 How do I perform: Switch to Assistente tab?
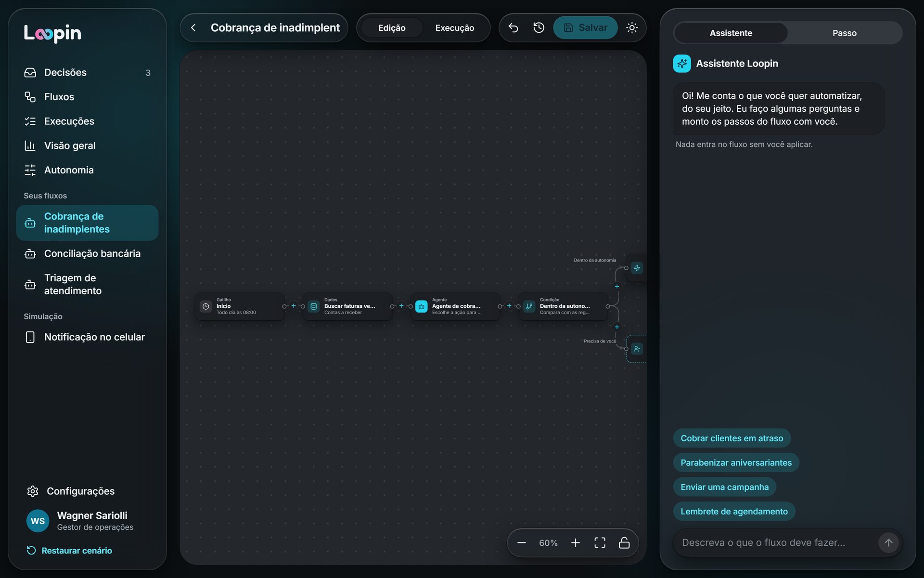pos(731,33)
